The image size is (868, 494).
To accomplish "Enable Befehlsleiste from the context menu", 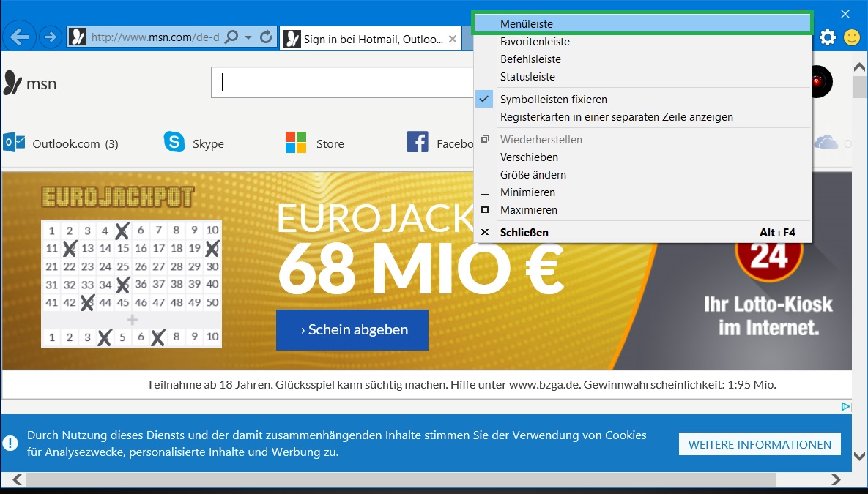I will point(642,59).
